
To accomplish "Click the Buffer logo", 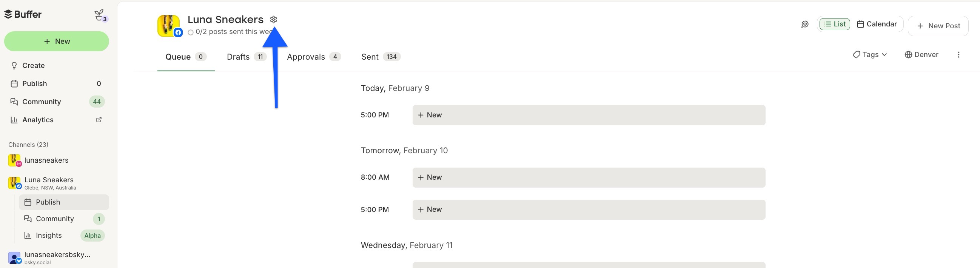I will coord(23,14).
